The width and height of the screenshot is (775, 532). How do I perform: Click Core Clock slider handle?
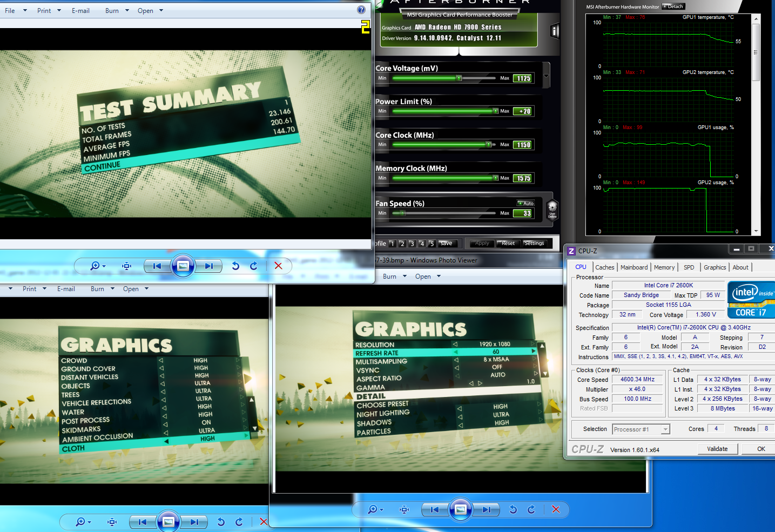point(488,145)
